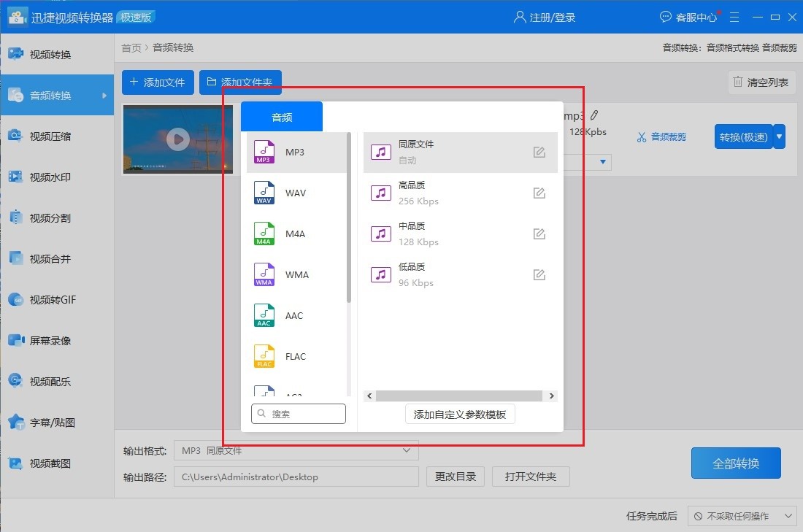Choose FLAC format in list

pos(296,357)
